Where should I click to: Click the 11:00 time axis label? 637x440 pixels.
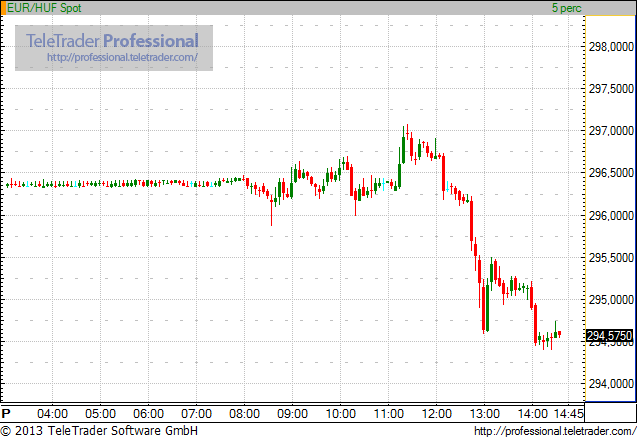coord(388,414)
